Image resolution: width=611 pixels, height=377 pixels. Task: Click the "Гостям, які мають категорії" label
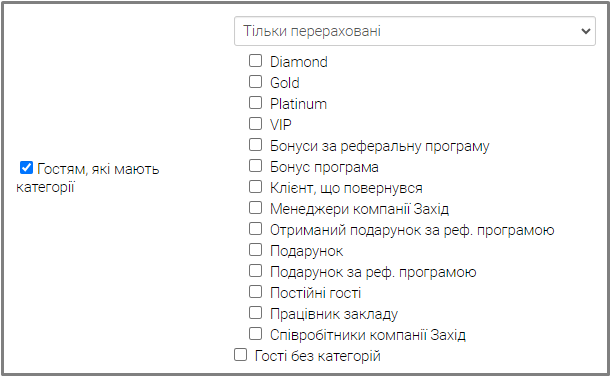[88, 178]
